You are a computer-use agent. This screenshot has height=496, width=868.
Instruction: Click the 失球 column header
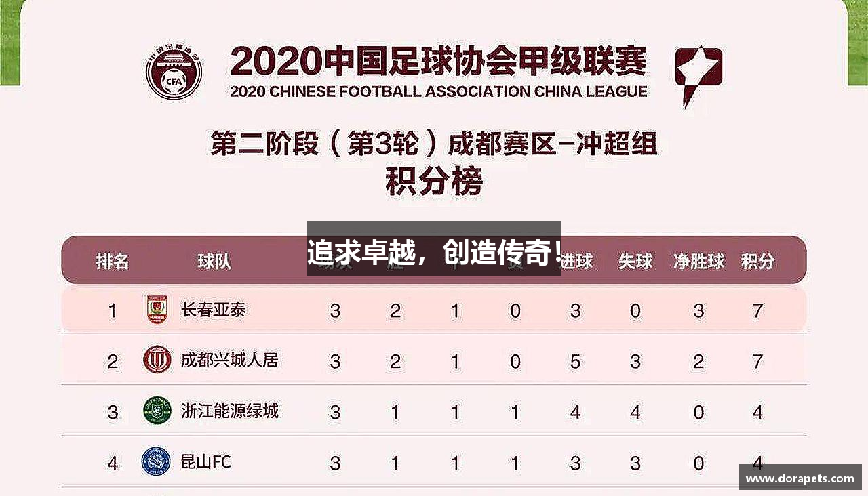[x=635, y=261]
